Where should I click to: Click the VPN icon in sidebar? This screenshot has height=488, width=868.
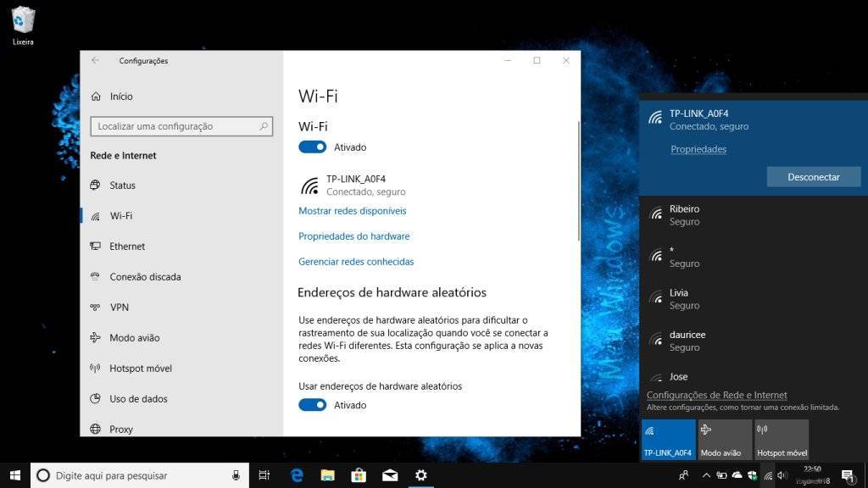click(x=95, y=307)
